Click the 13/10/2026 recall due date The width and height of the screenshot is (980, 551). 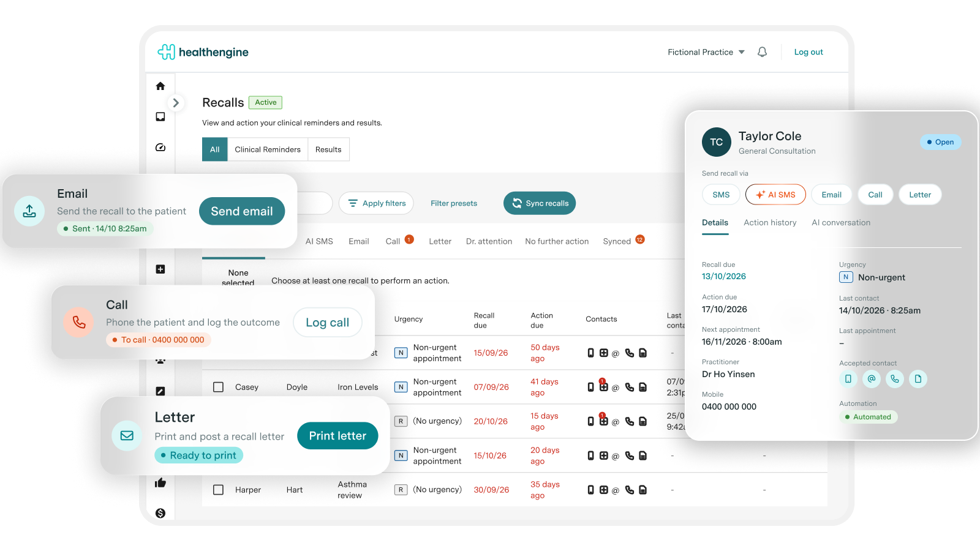point(724,277)
